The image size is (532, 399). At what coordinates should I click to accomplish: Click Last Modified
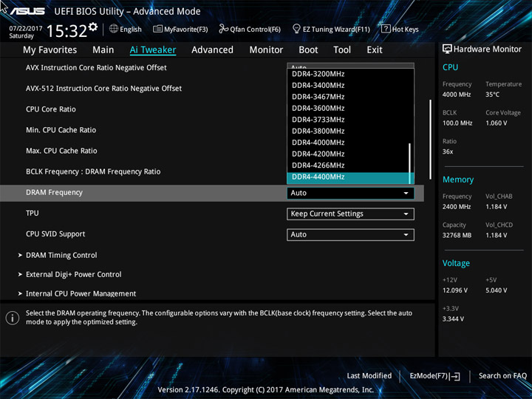pos(369,376)
